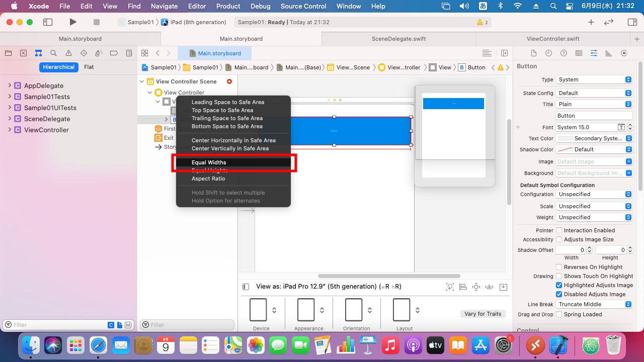Show the Issue navigator warning icon

[68, 53]
